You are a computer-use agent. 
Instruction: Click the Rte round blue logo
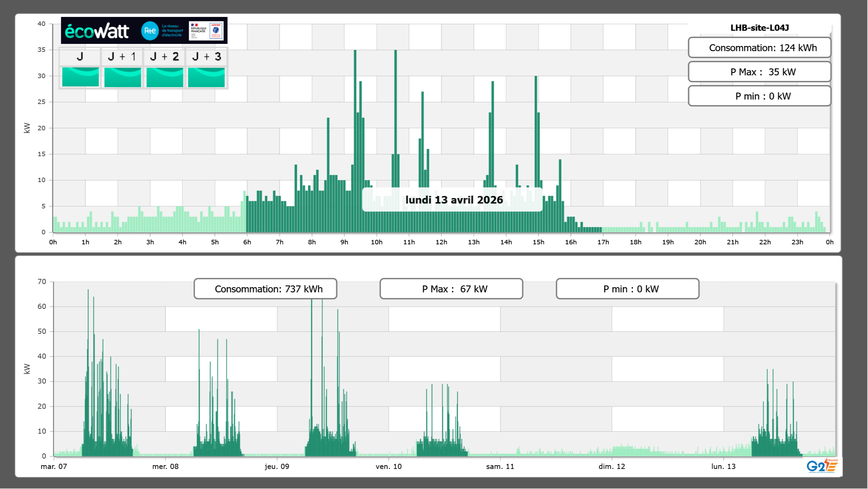(x=150, y=31)
